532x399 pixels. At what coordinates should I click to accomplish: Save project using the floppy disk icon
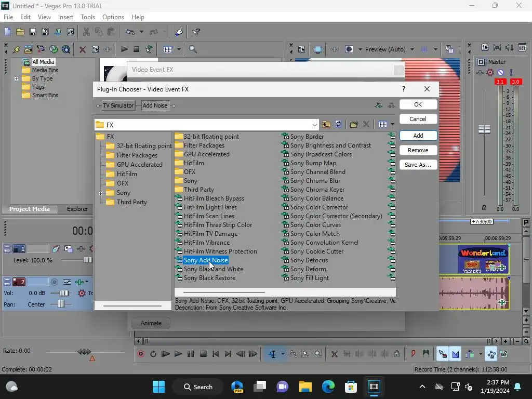tap(33, 32)
